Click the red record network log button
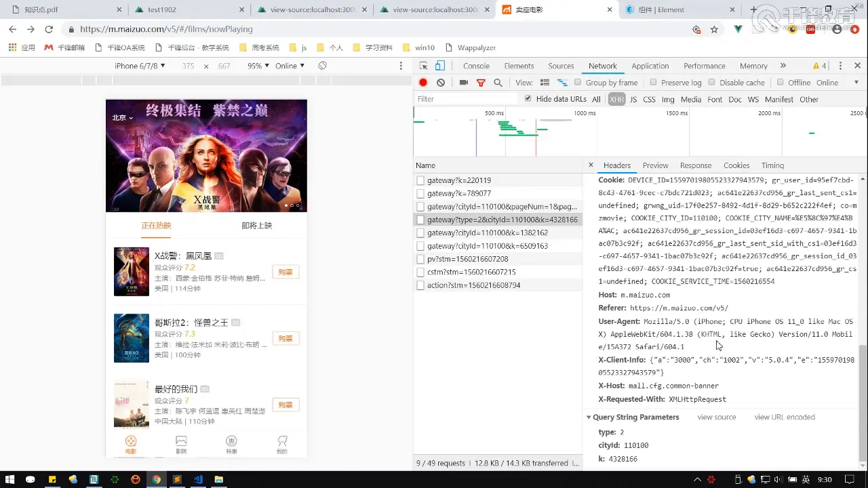This screenshot has width=868, height=488. coord(423,83)
